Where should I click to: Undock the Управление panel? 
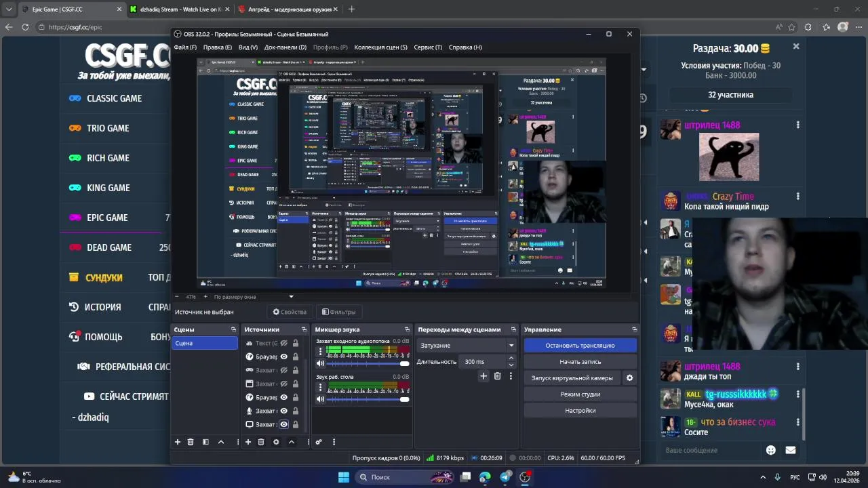[635, 329]
